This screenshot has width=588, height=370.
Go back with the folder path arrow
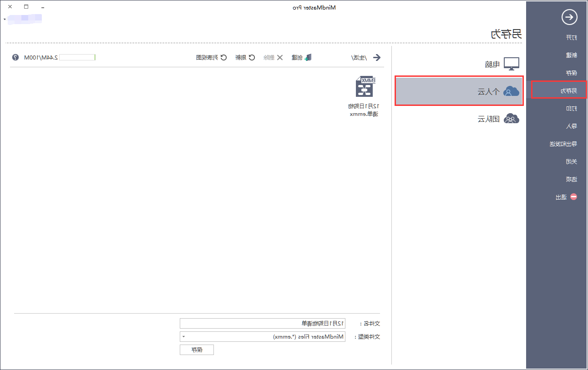tap(376, 57)
